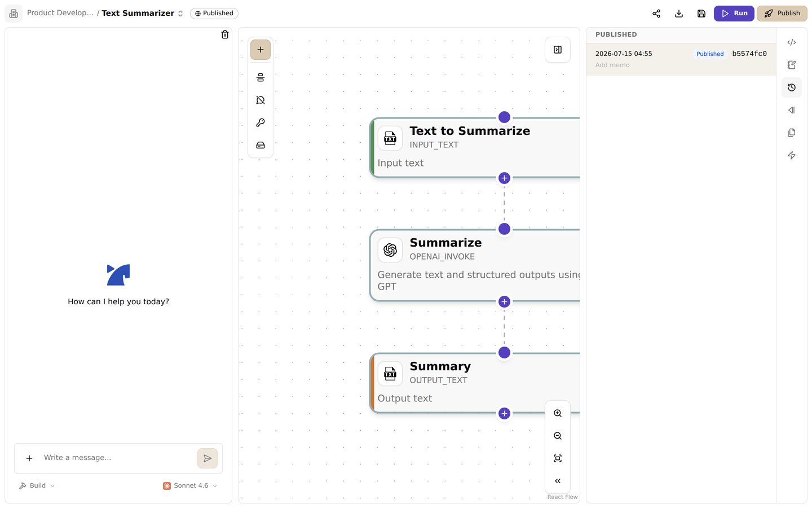The height and width of the screenshot is (508, 812).
Task: Click the OpenAI logo on Summarize node
Action: pyautogui.click(x=390, y=250)
